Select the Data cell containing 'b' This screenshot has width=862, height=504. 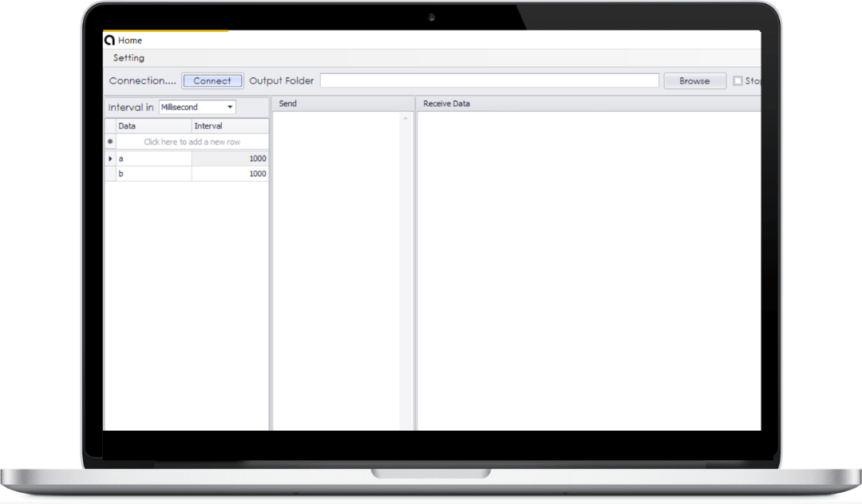(153, 174)
